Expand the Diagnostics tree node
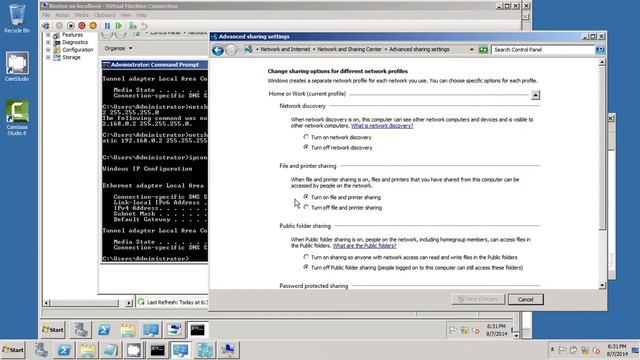Screen dimensions: 640x360 [x=48, y=42]
